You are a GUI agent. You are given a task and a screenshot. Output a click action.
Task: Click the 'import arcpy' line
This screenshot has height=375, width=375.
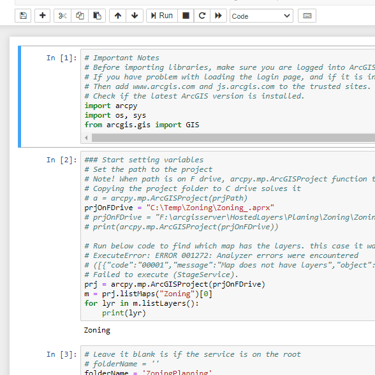tap(111, 106)
